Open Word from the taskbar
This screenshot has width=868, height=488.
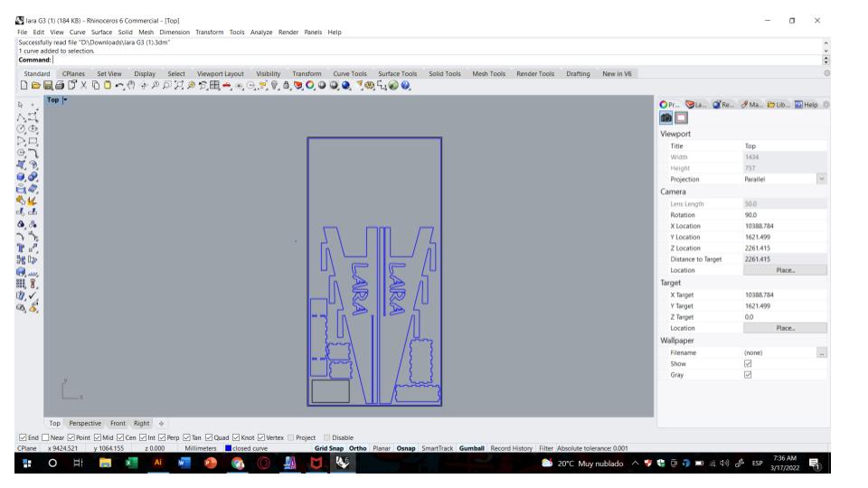click(x=184, y=463)
